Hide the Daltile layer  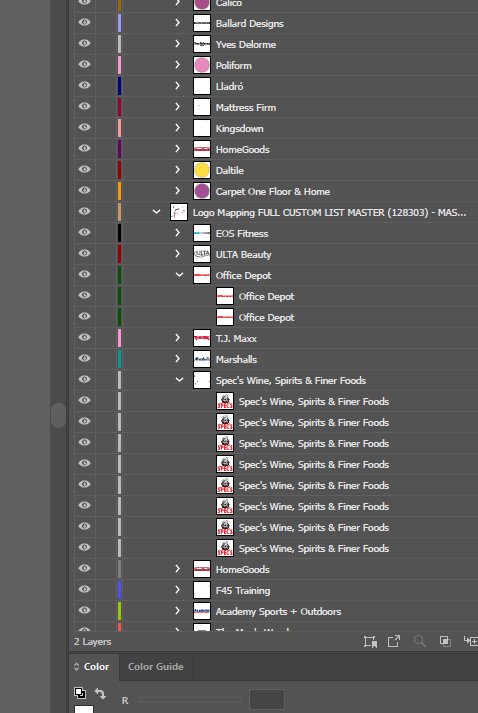point(85,170)
